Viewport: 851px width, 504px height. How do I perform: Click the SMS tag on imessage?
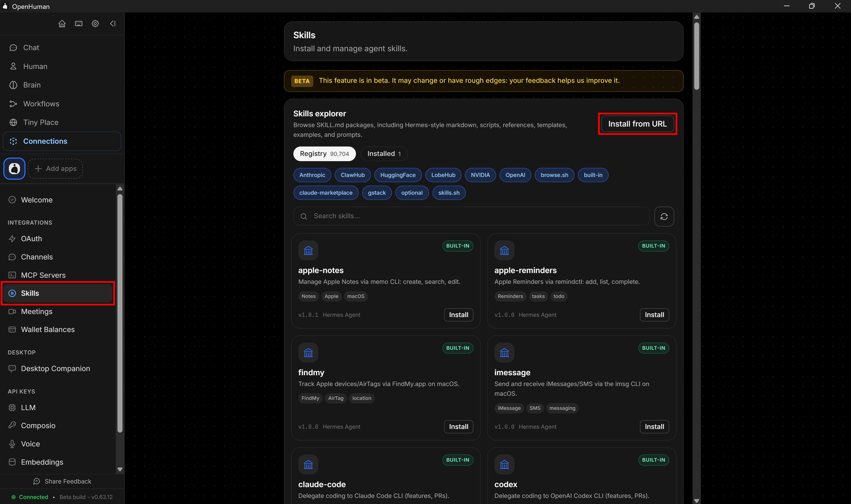(x=535, y=408)
